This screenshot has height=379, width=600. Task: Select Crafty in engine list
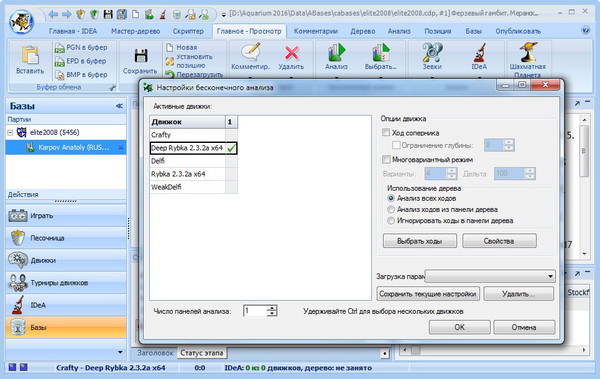[188, 135]
